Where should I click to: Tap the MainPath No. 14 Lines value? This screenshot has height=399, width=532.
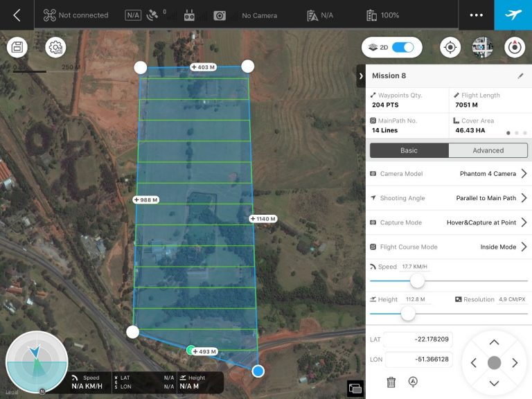point(384,130)
